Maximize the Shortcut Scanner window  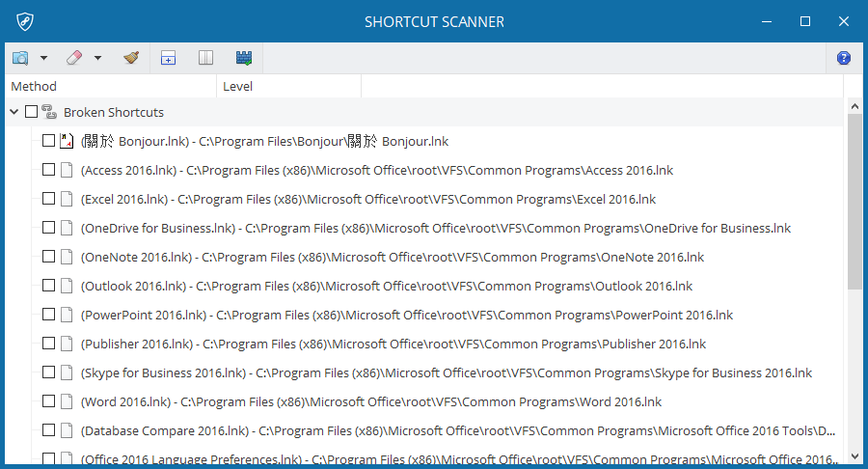[805, 21]
